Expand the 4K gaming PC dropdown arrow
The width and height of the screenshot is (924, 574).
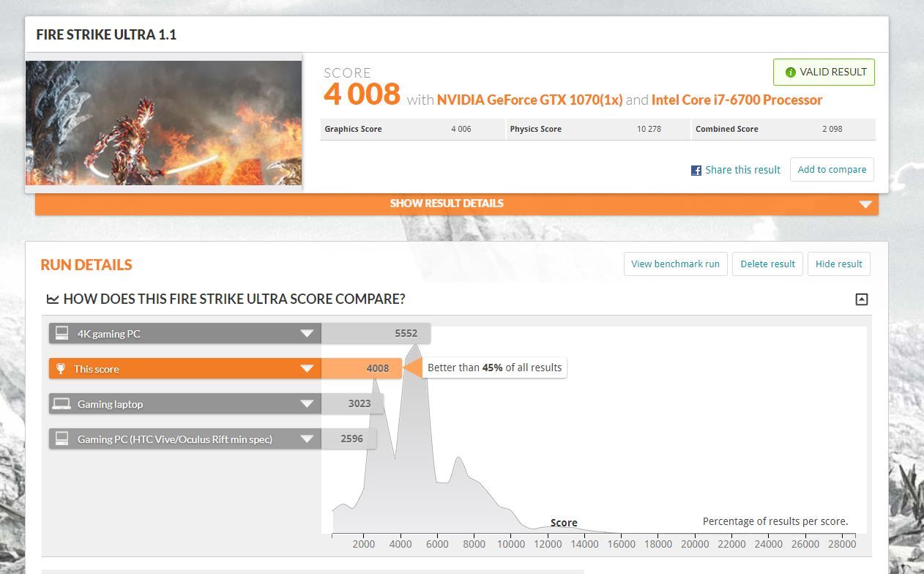307,334
